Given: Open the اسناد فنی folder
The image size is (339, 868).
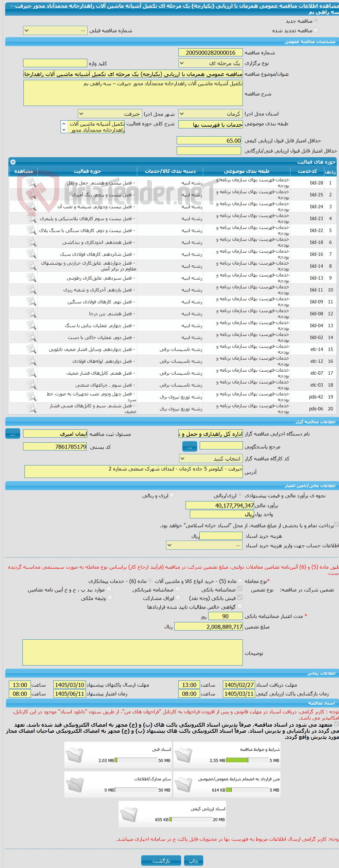Looking at the screenshot, I should tap(75, 755).
